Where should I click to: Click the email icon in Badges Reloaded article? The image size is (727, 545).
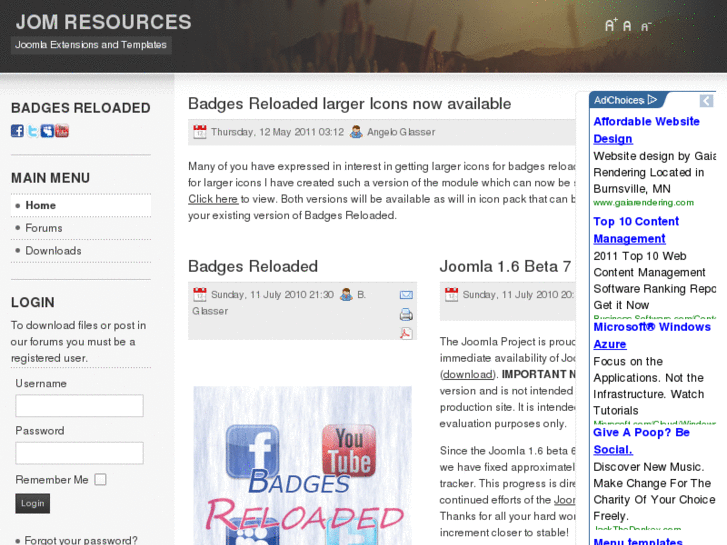tap(406, 295)
